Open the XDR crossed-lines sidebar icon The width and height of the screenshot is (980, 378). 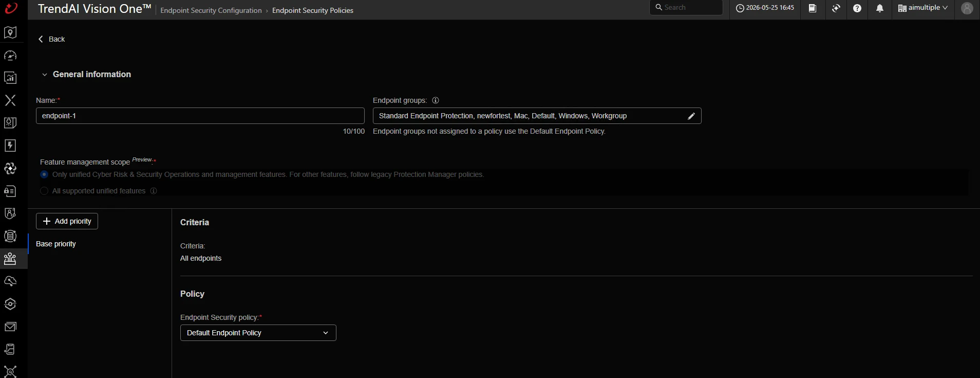(10, 100)
